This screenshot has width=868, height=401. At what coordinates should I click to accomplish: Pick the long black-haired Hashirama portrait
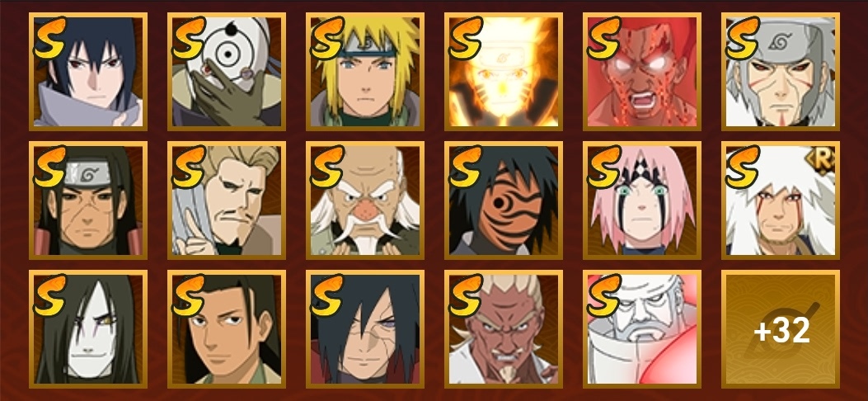coord(88,200)
